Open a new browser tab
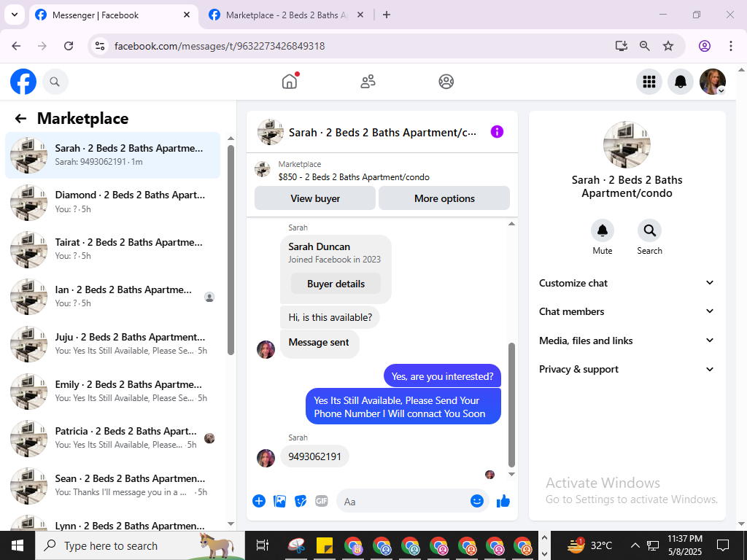The height and width of the screenshot is (560, 747). 387,15
